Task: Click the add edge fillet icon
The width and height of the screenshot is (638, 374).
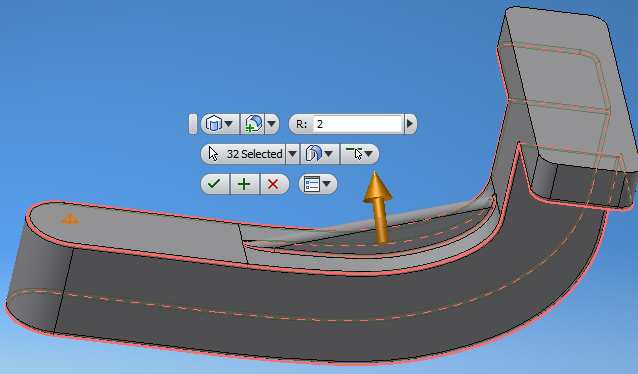Action: pyautogui.click(x=253, y=124)
